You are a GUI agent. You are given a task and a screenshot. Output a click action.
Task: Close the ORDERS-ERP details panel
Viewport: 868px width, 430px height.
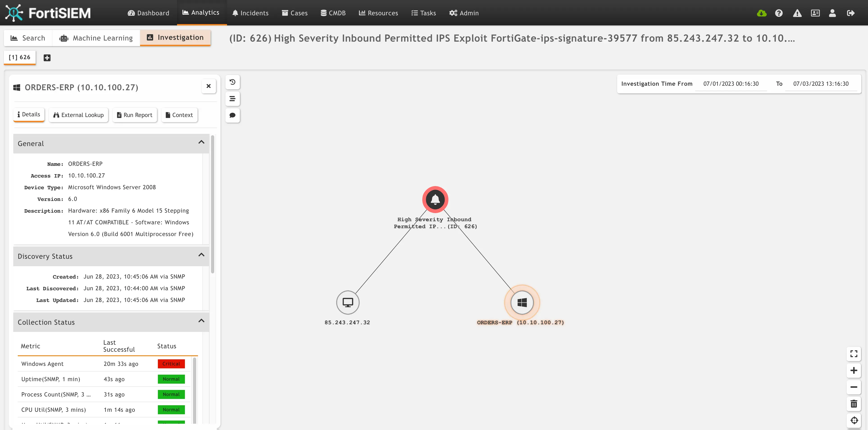pyautogui.click(x=209, y=86)
